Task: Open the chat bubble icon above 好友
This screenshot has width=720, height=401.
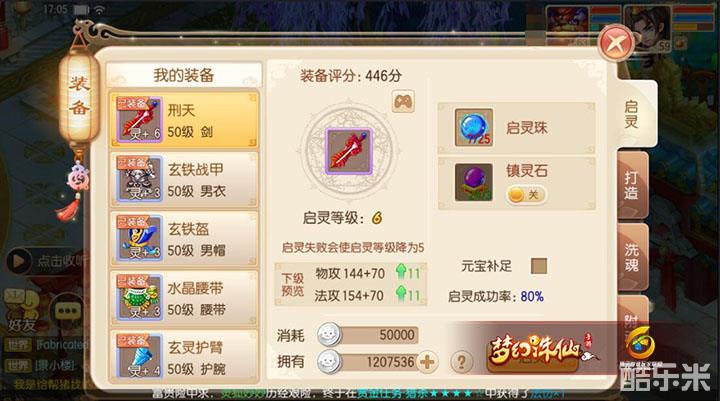Action: click(x=68, y=311)
